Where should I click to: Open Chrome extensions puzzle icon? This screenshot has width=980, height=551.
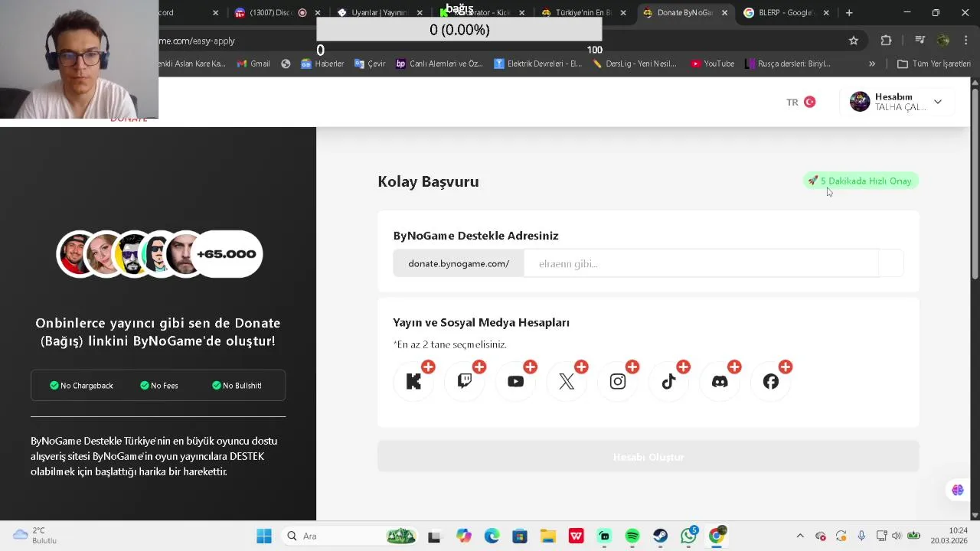pos(887,41)
